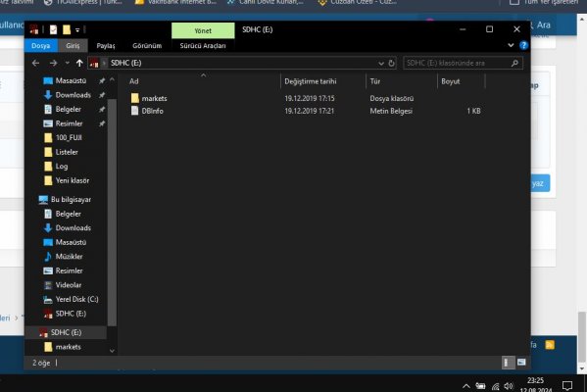
Task: Open the Görünüm ribbon tab
Action: (x=147, y=46)
